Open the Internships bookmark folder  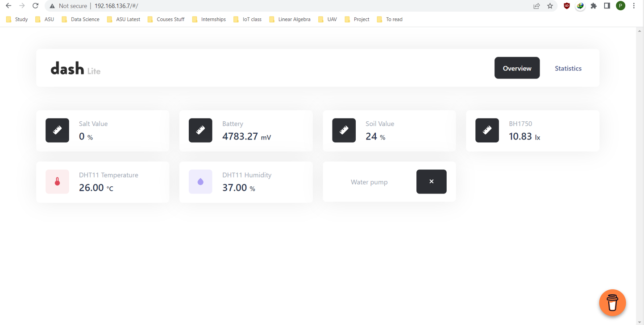(x=209, y=19)
